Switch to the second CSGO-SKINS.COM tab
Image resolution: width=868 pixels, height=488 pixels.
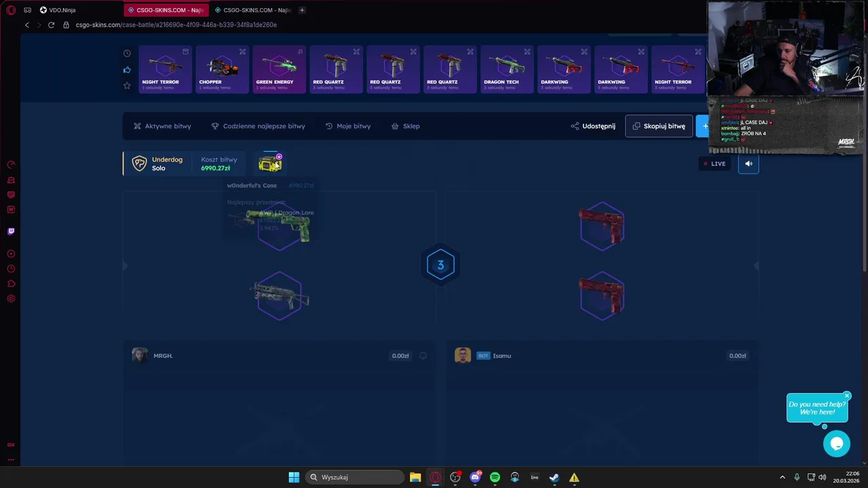pyautogui.click(x=252, y=10)
